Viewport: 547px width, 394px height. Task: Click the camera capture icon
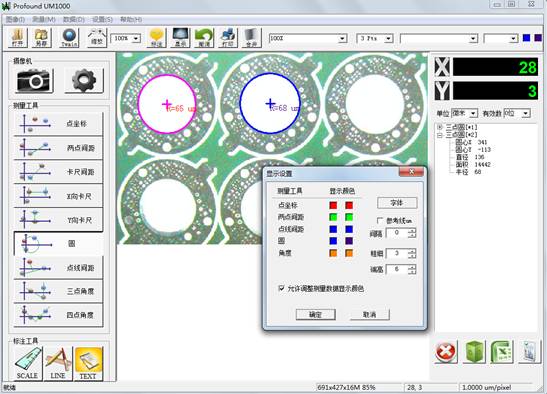35,81
